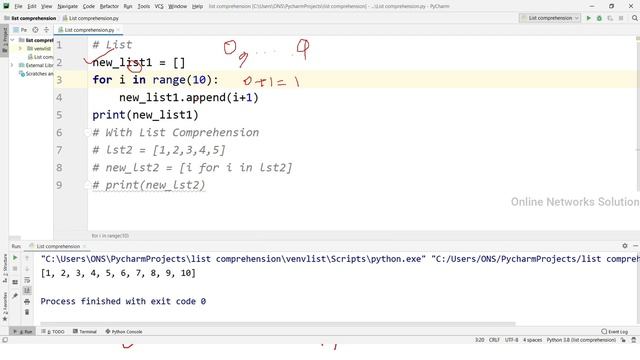This screenshot has width=640, height=360.
Task: Clear console with trash icon
Action: (x=27, y=312)
